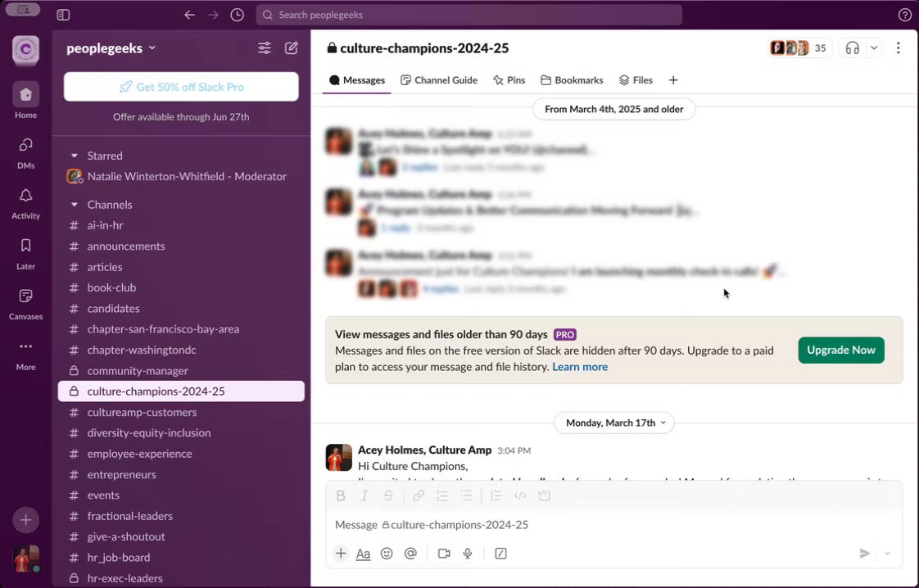Mention someone with the @ icon
Image resolution: width=919 pixels, height=588 pixels.
(411, 554)
